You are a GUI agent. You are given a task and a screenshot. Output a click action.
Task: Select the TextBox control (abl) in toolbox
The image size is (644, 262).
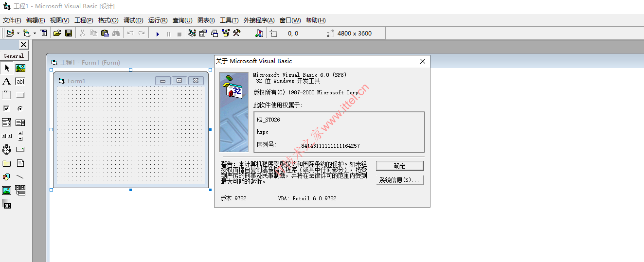coord(20,82)
